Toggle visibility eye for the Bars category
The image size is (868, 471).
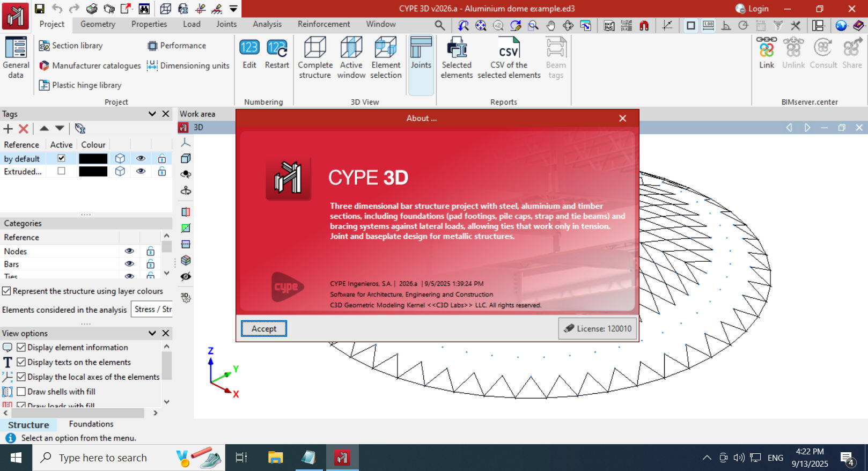point(129,264)
